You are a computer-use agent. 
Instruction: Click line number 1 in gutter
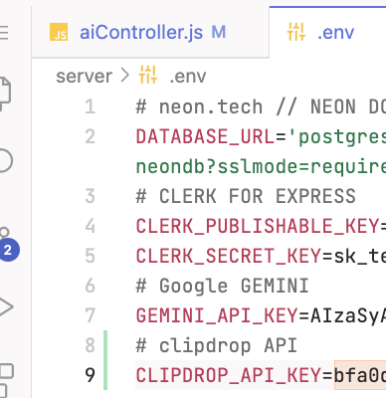pyautogui.click(x=90, y=107)
